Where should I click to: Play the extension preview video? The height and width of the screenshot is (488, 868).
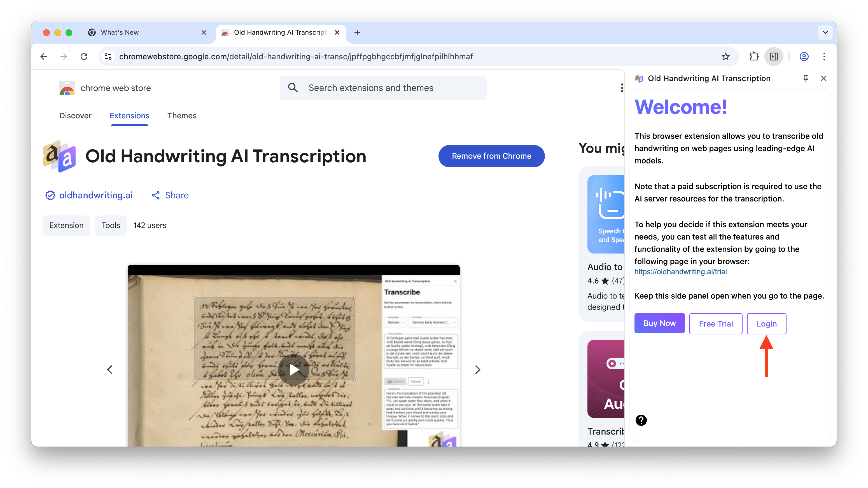(293, 369)
